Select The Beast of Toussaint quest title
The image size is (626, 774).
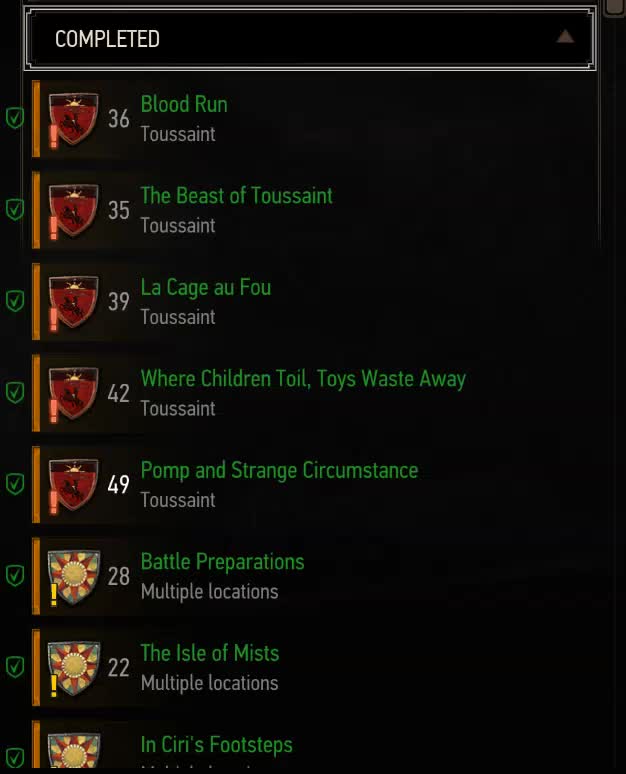point(236,195)
